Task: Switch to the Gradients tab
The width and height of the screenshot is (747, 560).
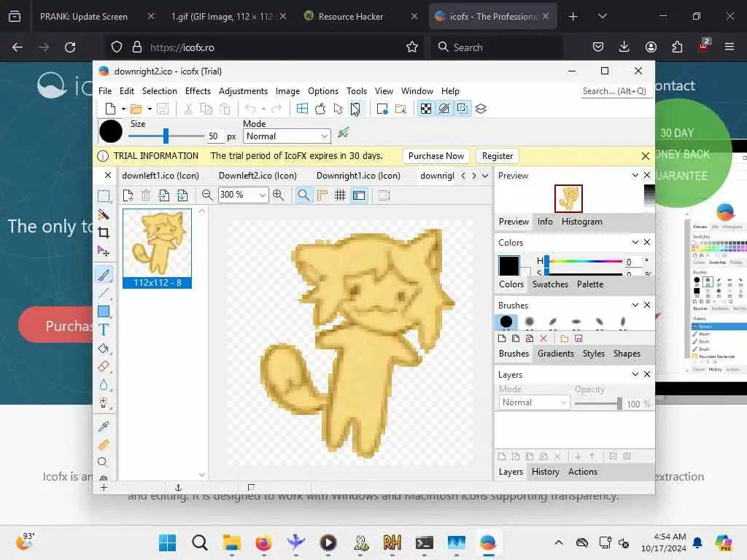Action: point(555,354)
